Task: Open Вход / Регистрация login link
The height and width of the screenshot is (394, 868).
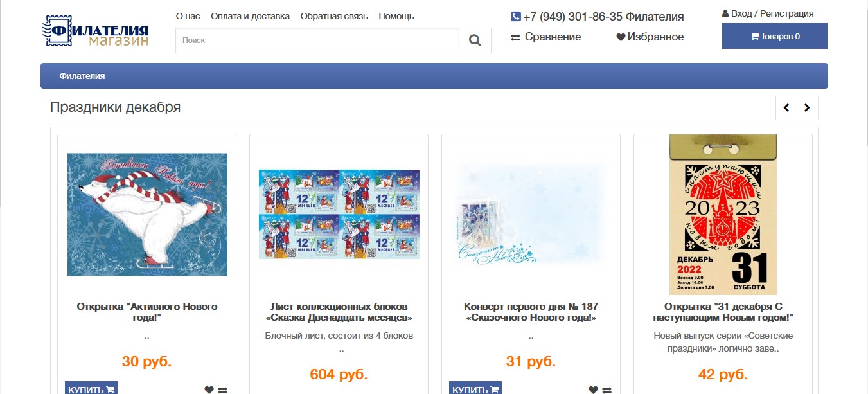Action: pyautogui.click(x=768, y=13)
